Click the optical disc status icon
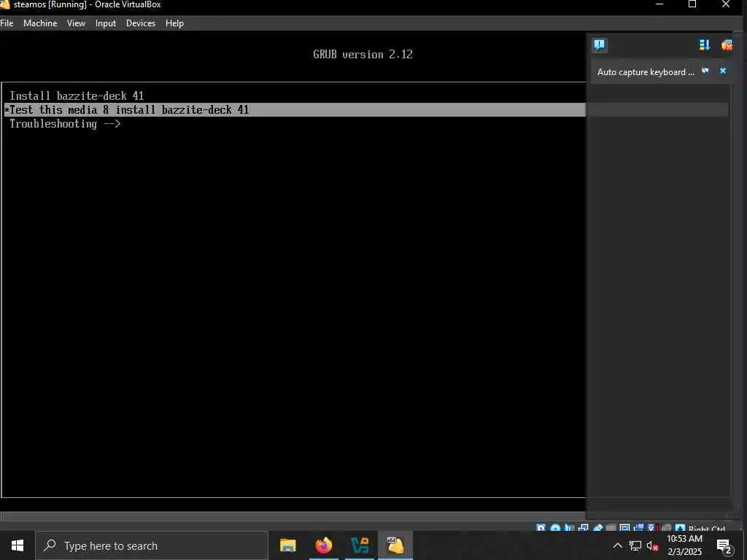747x560 pixels. [555, 528]
